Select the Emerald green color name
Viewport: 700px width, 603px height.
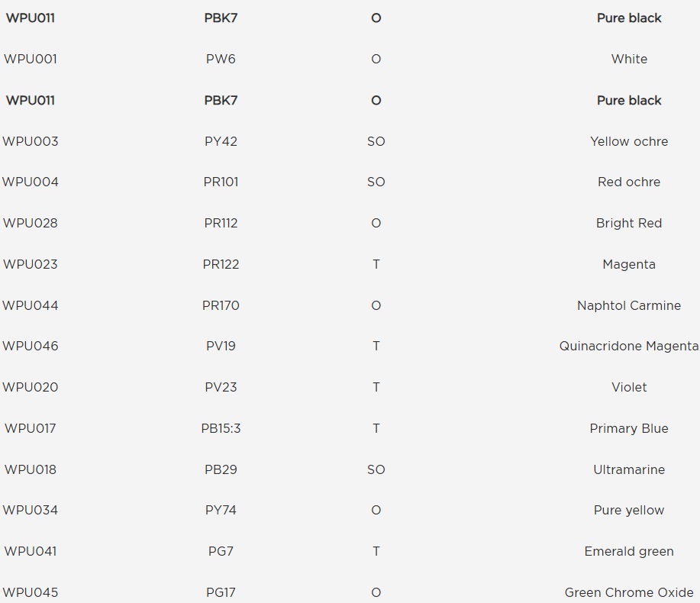(x=629, y=551)
